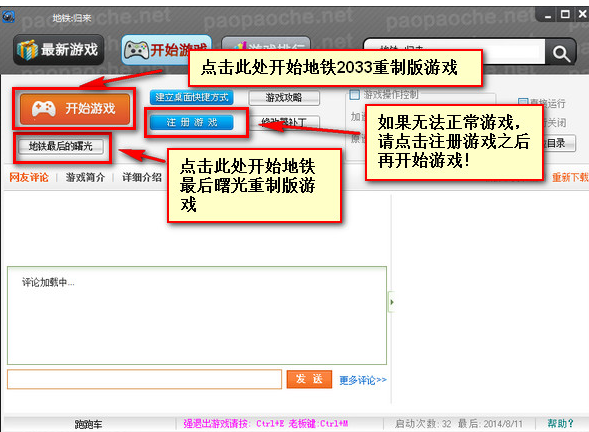Screen dimensions: 589x432
Task: Switch to the 详细介绍 tab
Action: click(142, 177)
